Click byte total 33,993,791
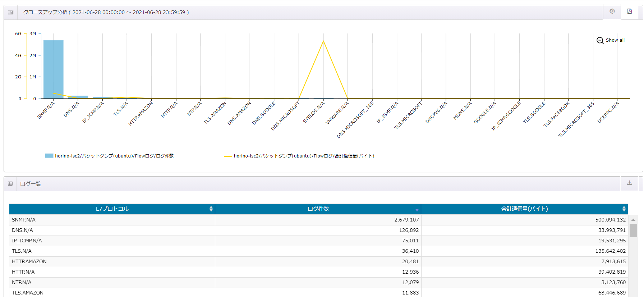This screenshot has width=644, height=297. (612, 230)
